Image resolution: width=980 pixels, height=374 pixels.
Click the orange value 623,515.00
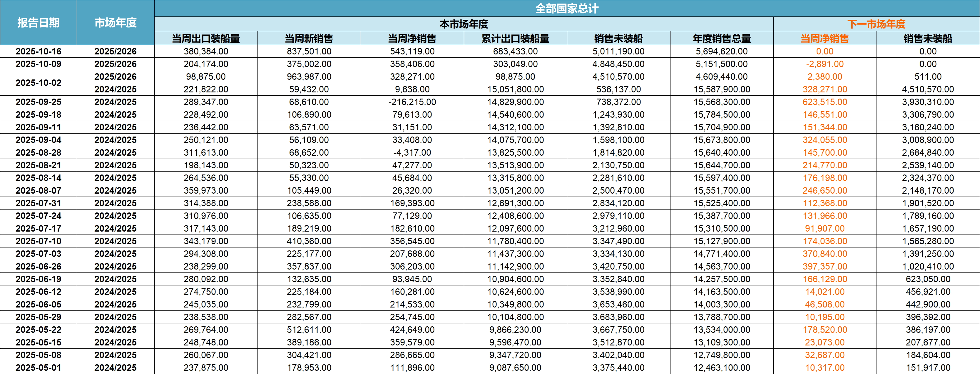[825, 102]
